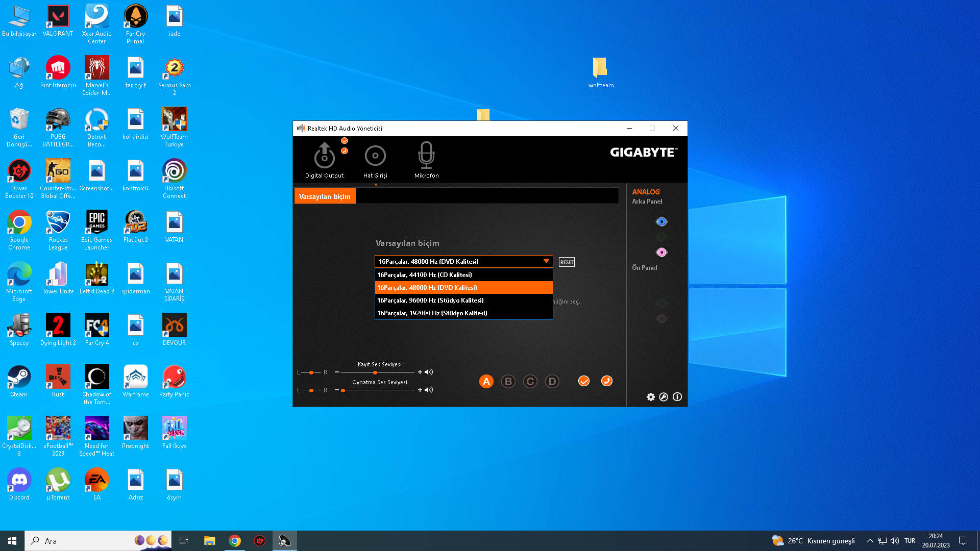980x551 pixels.
Task: Select the Discord desktop icon
Action: (19, 485)
